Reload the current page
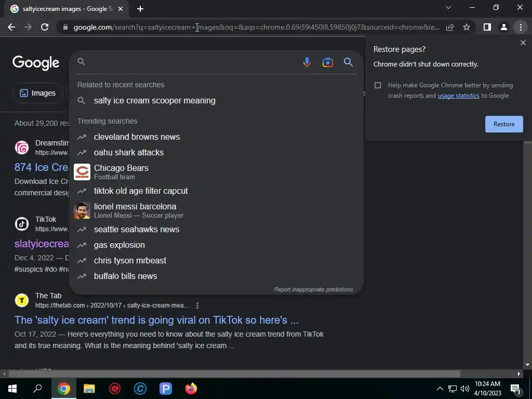Image resolution: width=532 pixels, height=399 pixels. [45, 27]
